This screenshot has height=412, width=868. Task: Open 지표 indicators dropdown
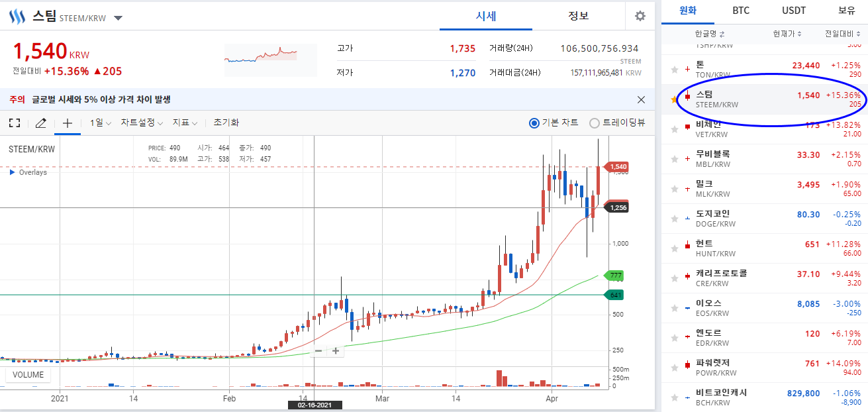(x=185, y=123)
